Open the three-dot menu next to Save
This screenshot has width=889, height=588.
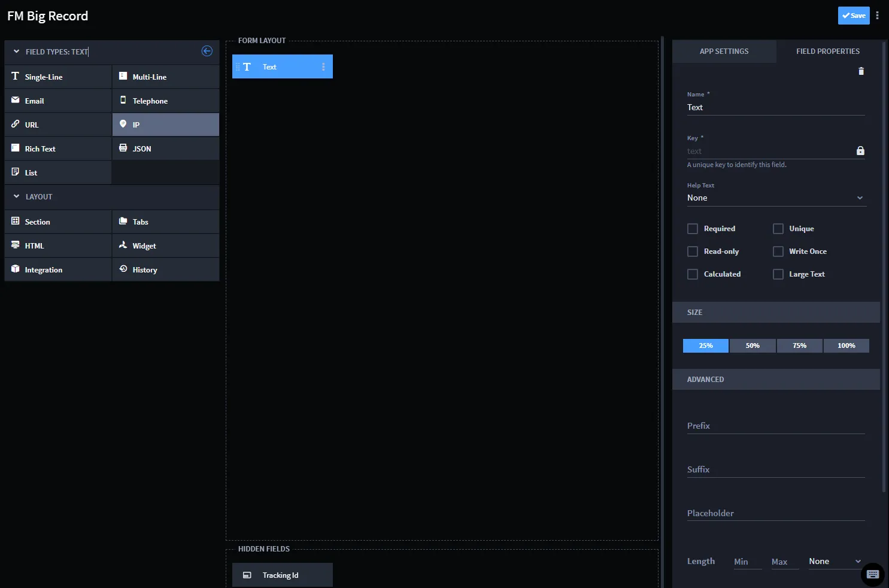pyautogui.click(x=877, y=16)
